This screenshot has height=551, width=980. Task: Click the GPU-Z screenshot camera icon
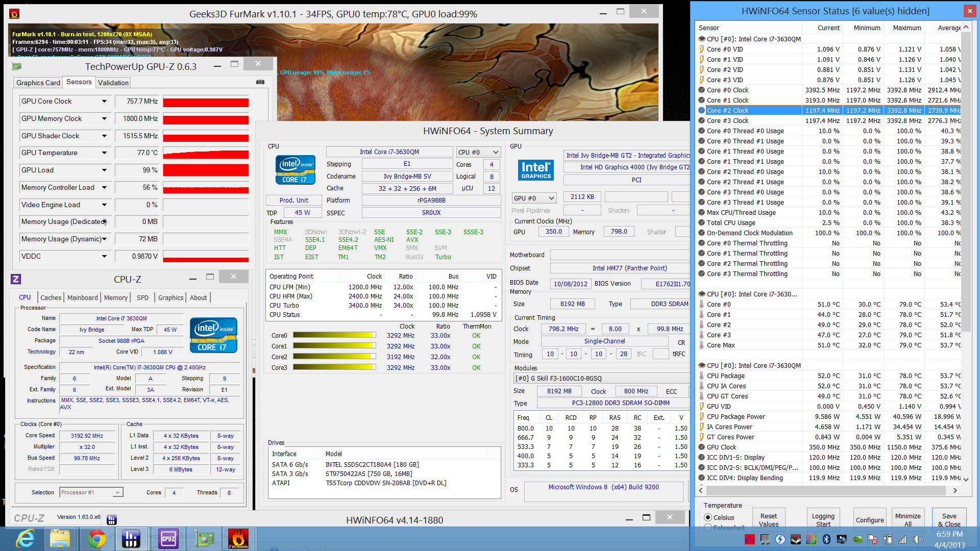(x=260, y=82)
